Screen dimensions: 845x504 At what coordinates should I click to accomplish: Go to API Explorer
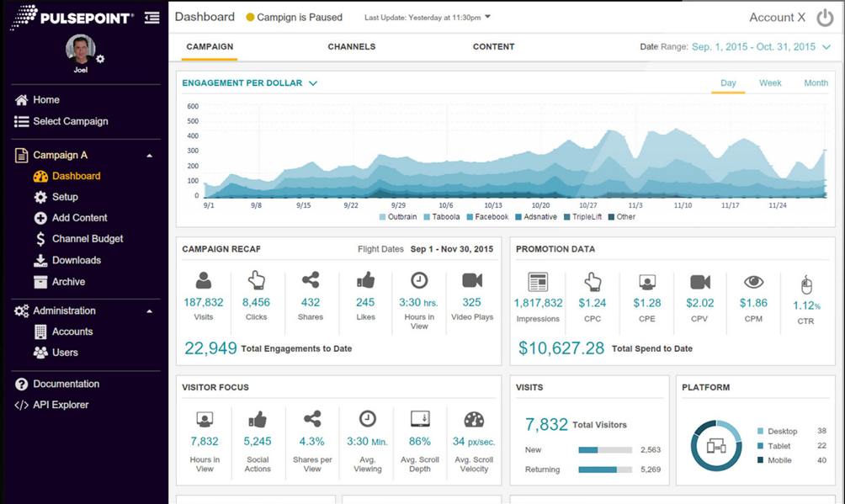[x=61, y=405]
